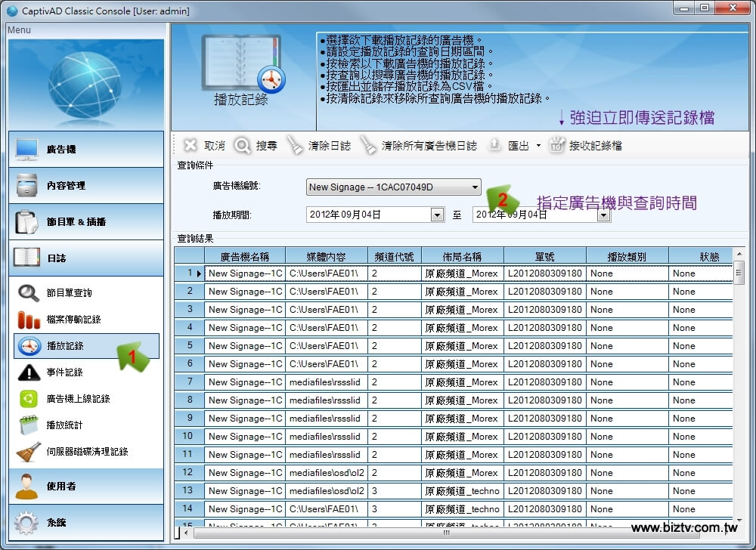This screenshot has height=550, width=756.
Task: Click the 搜尋 magnifier search icon
Action: click(x=243, y=146)
